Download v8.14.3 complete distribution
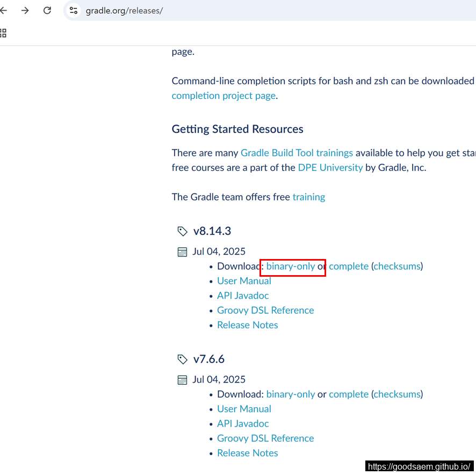 tap(349, 267)
